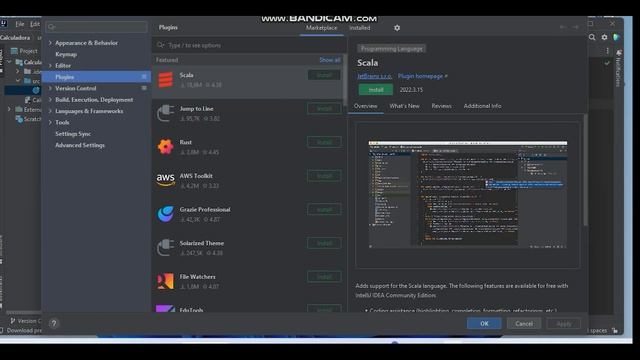Expand the Tools settings group
The image size is (640, 360).
(50, 122)
